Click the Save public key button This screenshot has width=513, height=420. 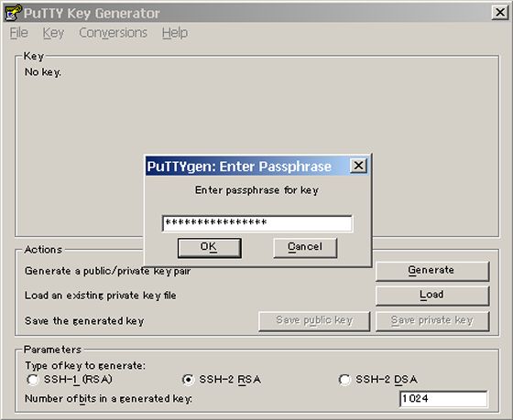point(314,320)
